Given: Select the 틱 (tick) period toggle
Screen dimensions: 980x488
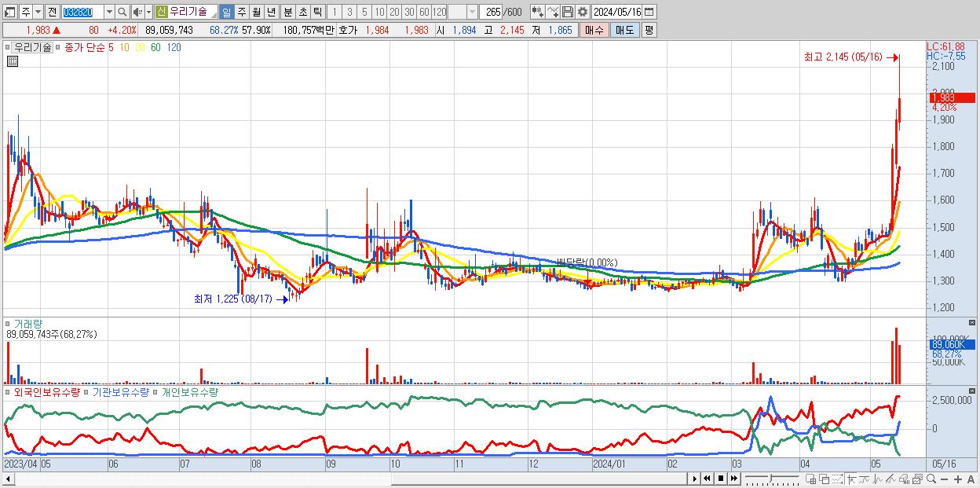Looking at the screenshot, I should pos(317,12).
